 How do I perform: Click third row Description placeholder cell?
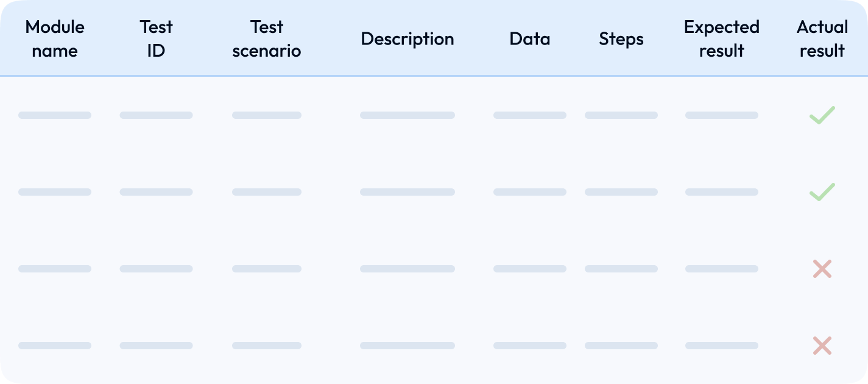(407, 269)
